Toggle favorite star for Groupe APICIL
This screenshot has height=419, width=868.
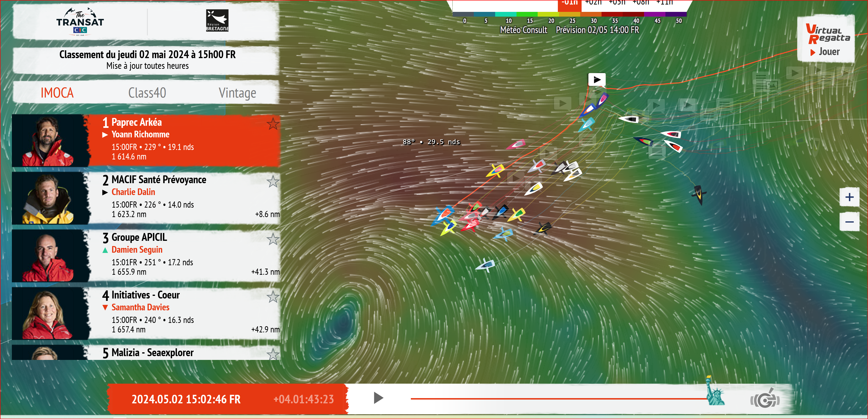click(x=273, y=239)
